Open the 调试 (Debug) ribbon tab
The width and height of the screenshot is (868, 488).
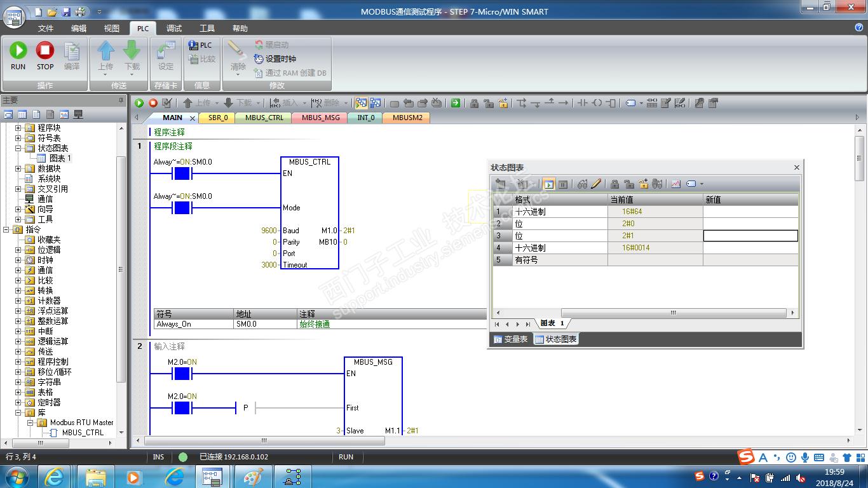174,29
